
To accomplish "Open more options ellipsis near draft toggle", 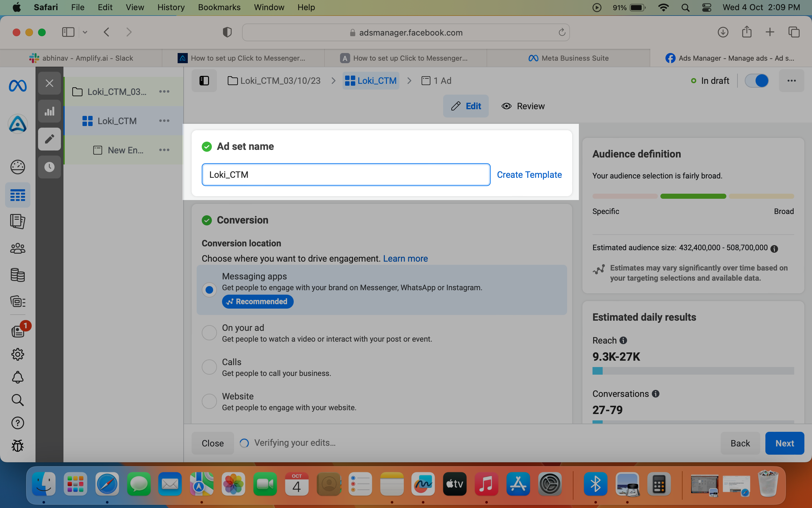I will pos(791,81).
